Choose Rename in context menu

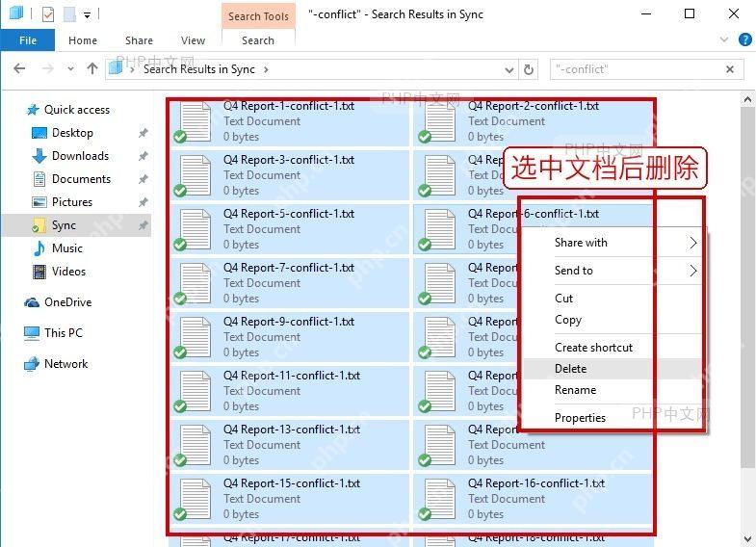(613, 390)
